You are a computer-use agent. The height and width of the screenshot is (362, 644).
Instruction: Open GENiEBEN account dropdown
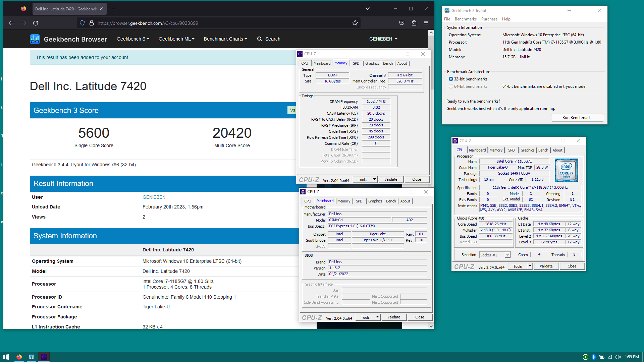point(383,39)
